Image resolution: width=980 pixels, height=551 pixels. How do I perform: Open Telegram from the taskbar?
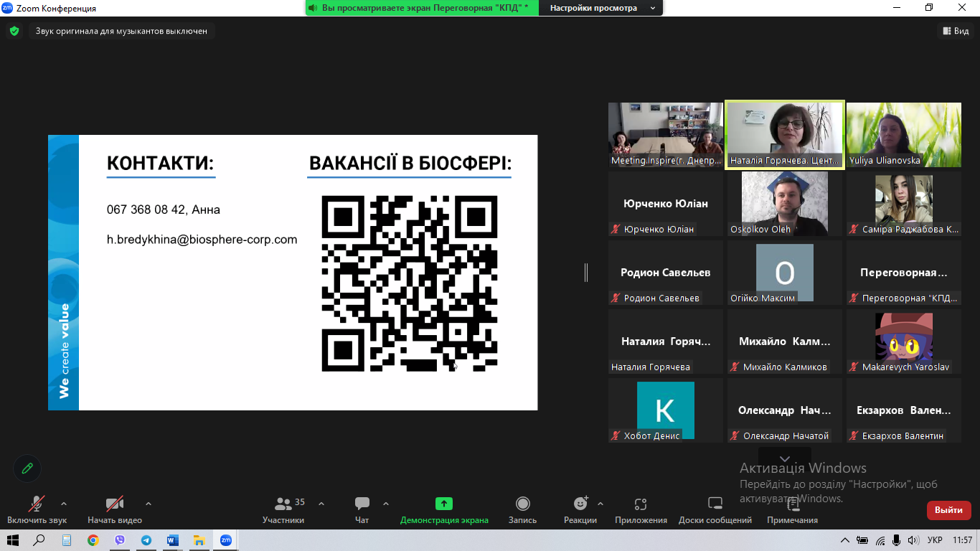point(146,540)
